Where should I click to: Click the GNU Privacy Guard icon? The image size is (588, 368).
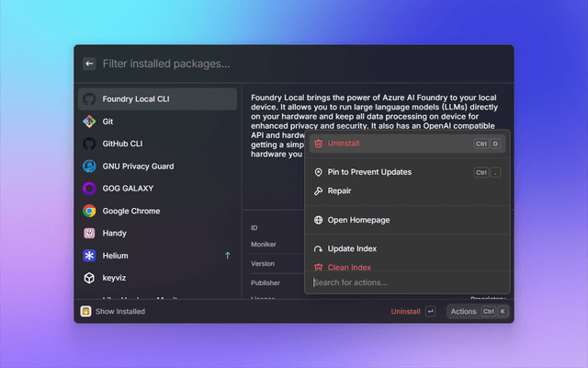point(89,166)
